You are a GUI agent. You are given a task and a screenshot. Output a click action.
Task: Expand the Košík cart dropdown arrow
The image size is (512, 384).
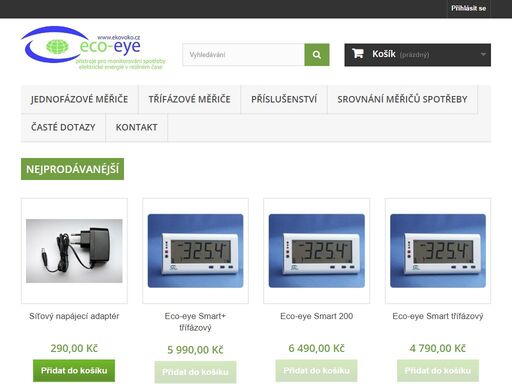(483, 54)
